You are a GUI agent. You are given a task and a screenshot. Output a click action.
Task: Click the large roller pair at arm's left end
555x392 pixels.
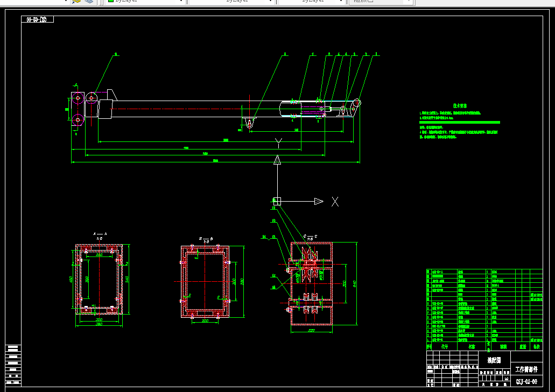tap(78, 109)
